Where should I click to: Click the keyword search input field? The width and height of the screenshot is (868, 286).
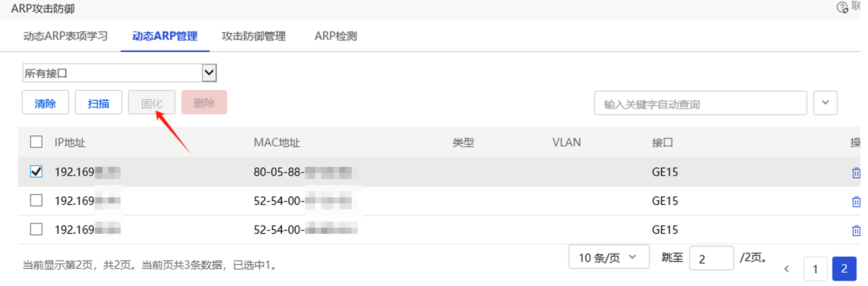pos(700,104)
